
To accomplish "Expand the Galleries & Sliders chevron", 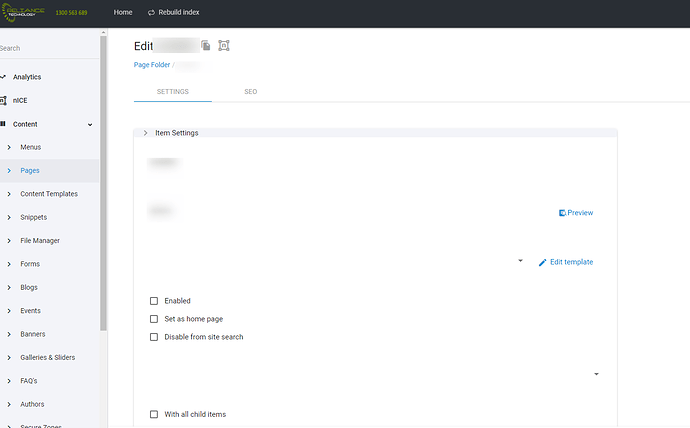I will pyautogui.click(x=9, y=358).
